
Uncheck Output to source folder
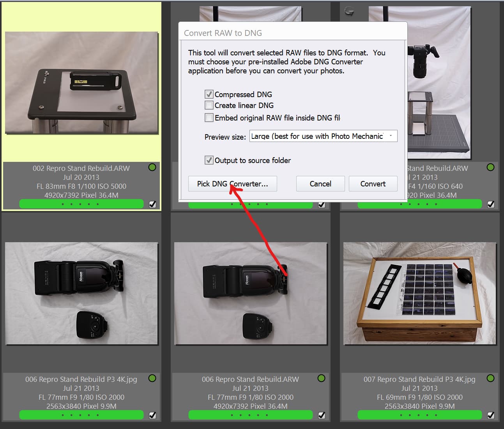coord(209,160)
